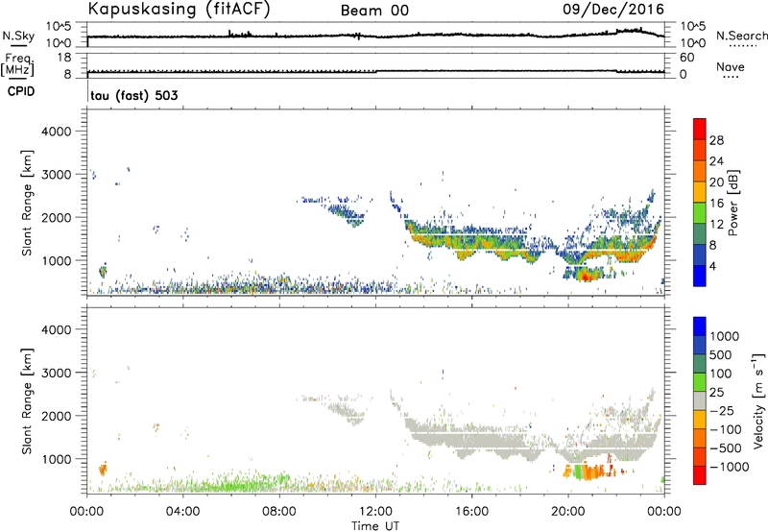Click the small echo cluster near 00:30 in power panel
The width and height of the screenshot is (768, 532).
pyautogui.click(x=103, y=271)
